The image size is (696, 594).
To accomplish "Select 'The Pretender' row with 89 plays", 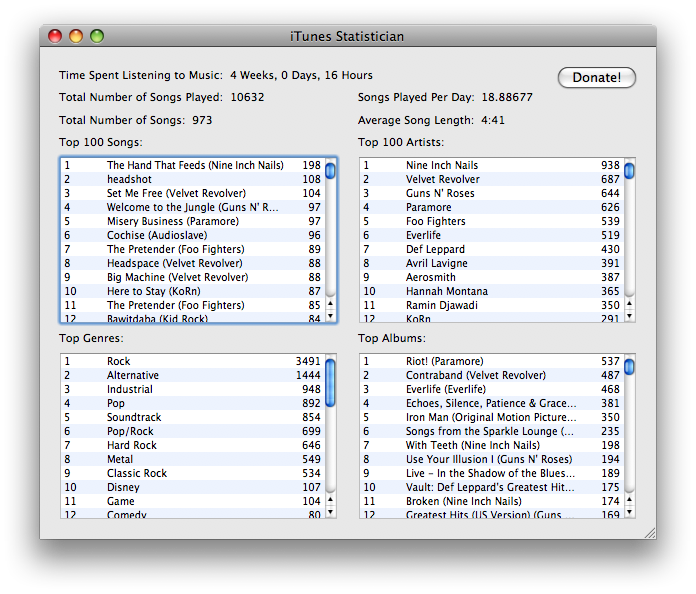I will pyautogui.click(x=193, y=249).
